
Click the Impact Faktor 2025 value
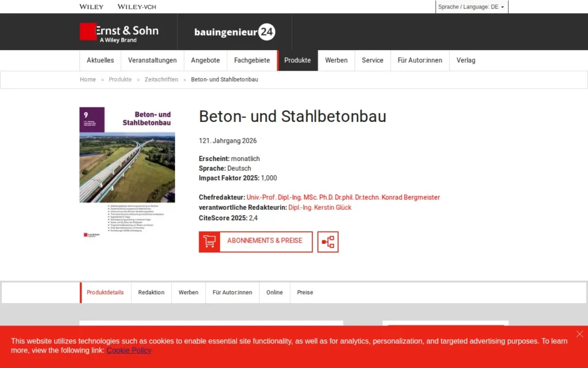(x=269, y=178)
